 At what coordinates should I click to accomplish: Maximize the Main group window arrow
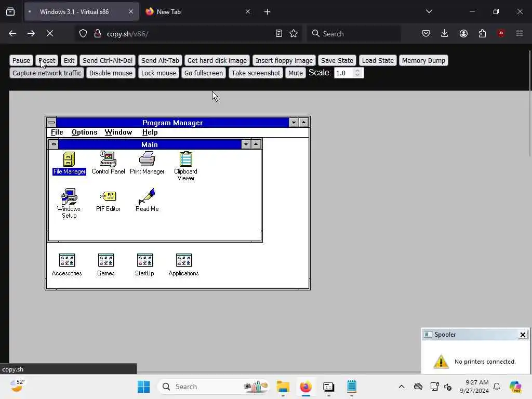tap(256, 144)
